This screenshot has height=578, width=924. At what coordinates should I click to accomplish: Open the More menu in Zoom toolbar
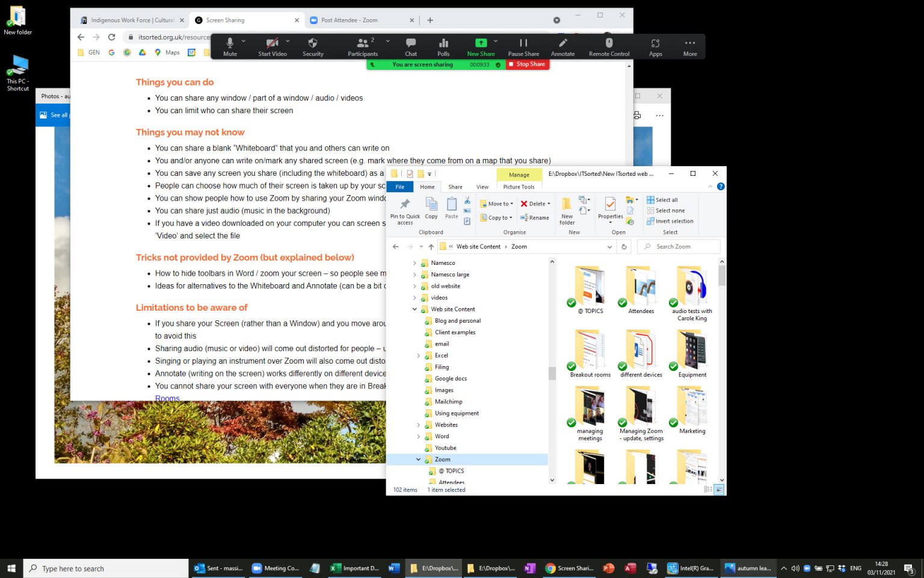coord(690,46)
